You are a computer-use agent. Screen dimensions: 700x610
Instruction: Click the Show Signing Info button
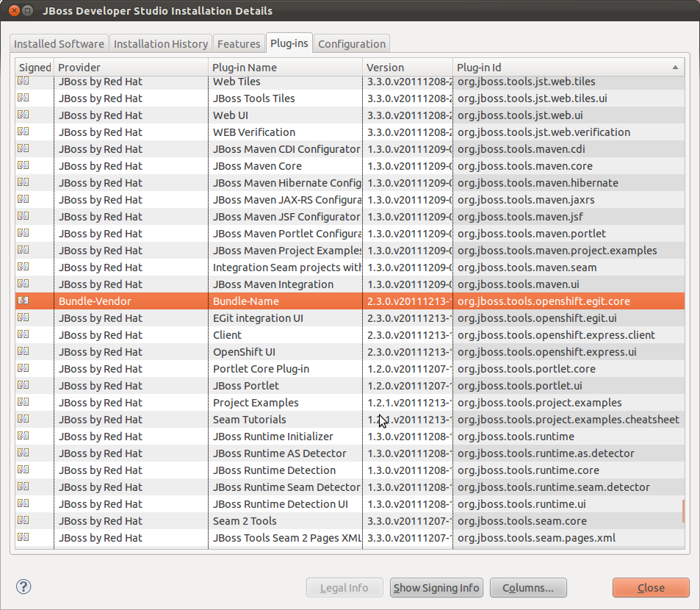(436, 588)
